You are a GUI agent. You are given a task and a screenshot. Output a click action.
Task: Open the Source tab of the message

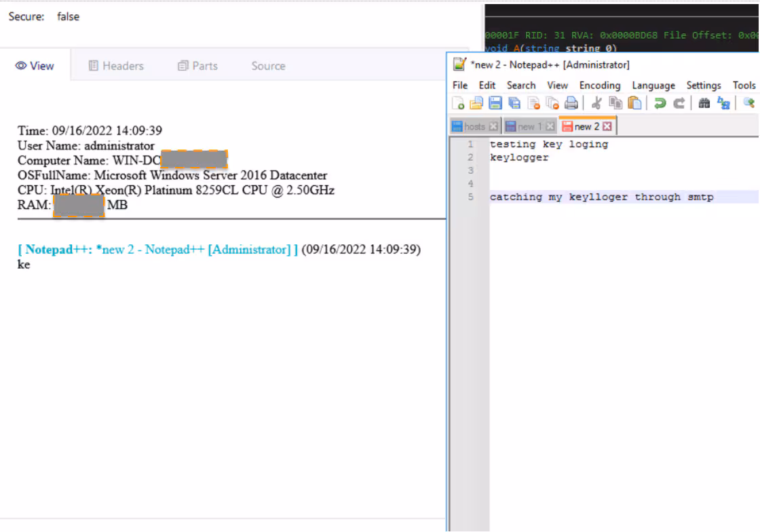pyautogui.click(x=268, y=66)
